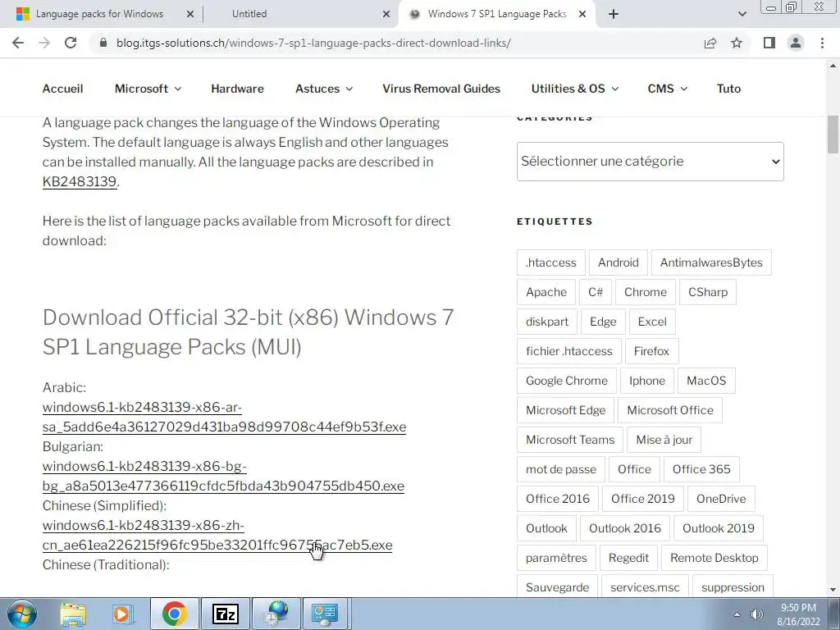Select the Outlook 2016 tag
Screen dimensions: 840x630
[624, 527]
